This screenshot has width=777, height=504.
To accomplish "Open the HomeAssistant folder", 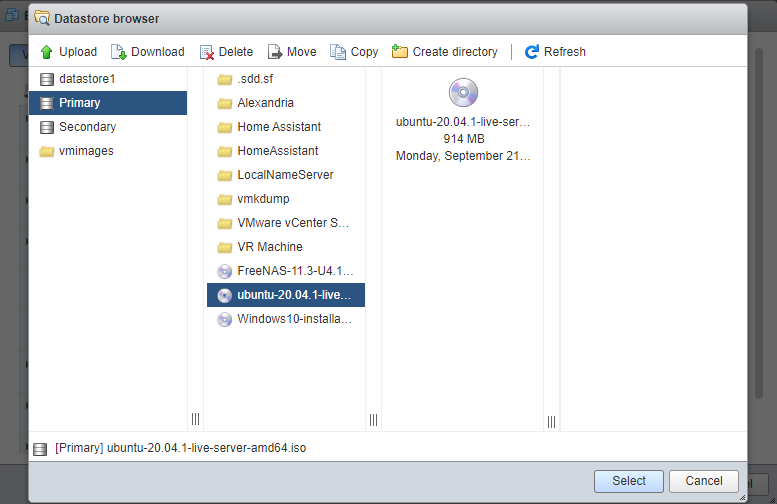I will click(x=286, y=151).
